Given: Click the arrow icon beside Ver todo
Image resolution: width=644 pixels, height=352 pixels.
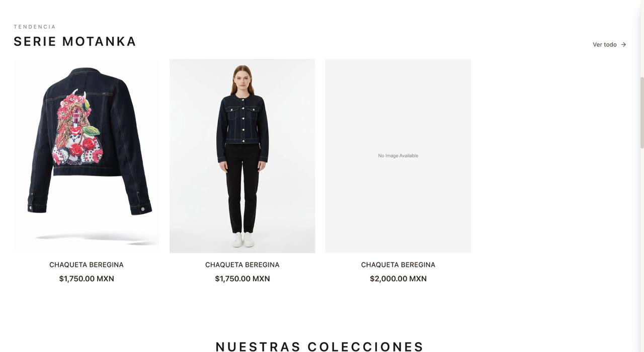Looking at the screenshot, I should [x=623, y=45].
